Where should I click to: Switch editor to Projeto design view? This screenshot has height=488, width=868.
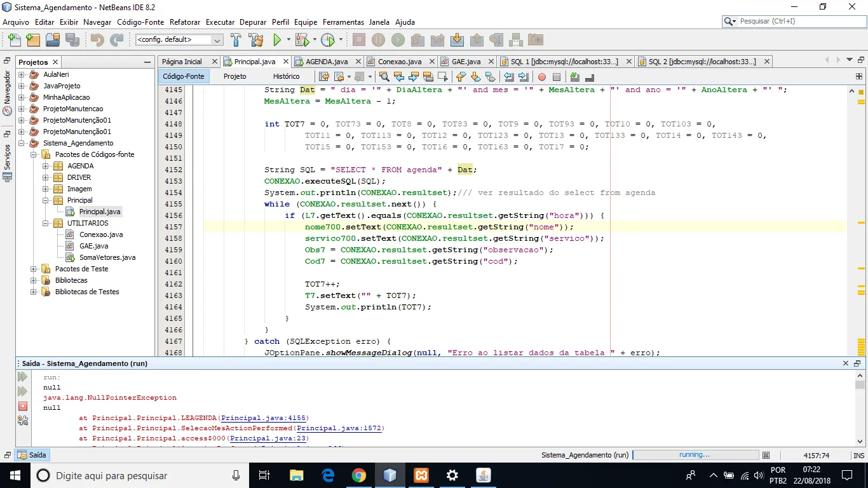click(x=234, y=76)
